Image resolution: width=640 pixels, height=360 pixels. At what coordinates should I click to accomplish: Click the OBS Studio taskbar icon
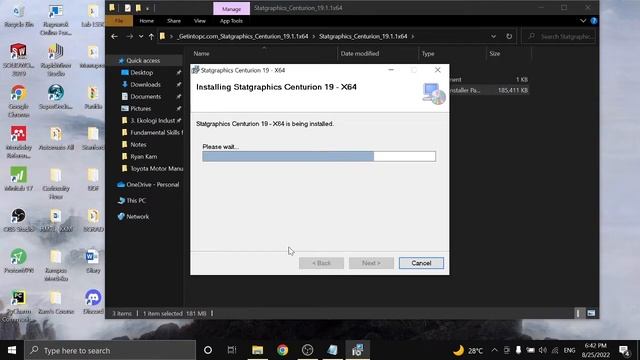coord(307,350)
